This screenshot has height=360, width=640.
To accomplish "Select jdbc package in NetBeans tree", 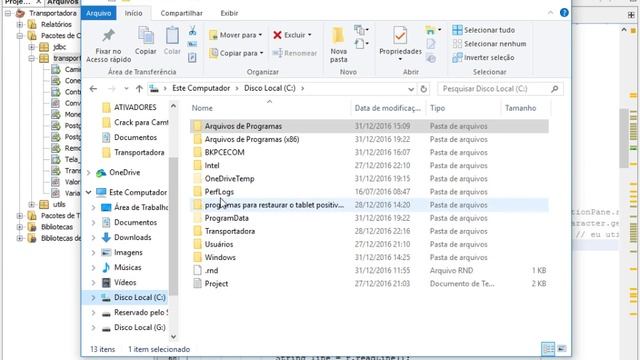I will pyautogui.click(x=59, y=47).
